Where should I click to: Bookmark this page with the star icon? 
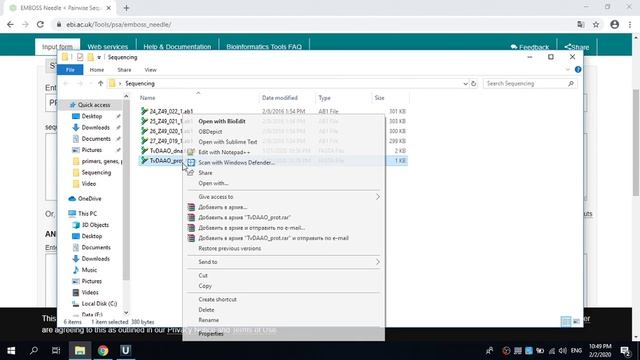click(596, 24)
